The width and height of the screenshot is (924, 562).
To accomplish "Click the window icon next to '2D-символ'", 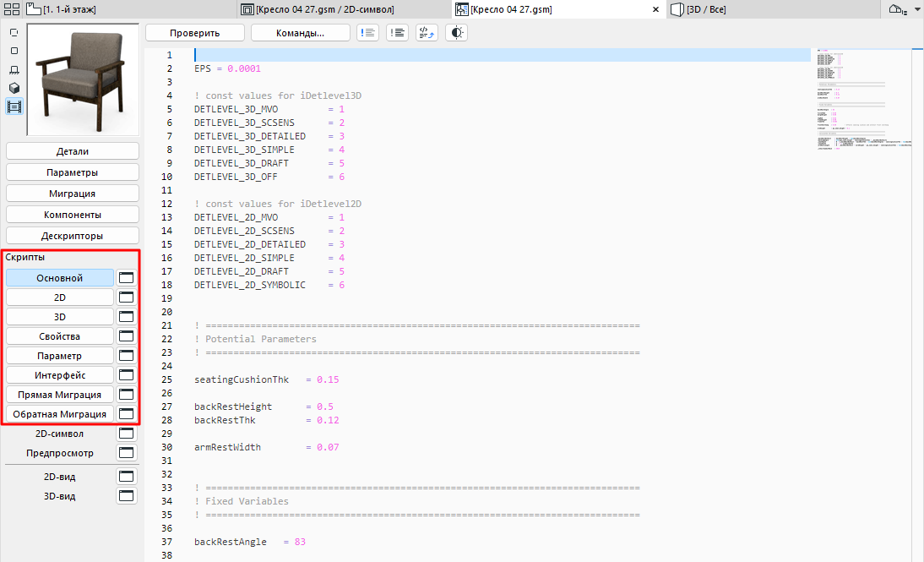I will point(125,433).
